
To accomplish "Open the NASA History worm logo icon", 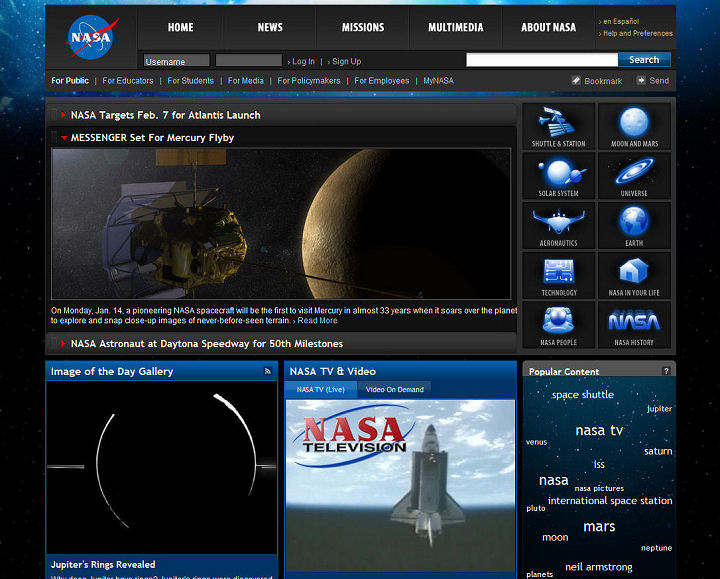I will click(x=634, y=325).
